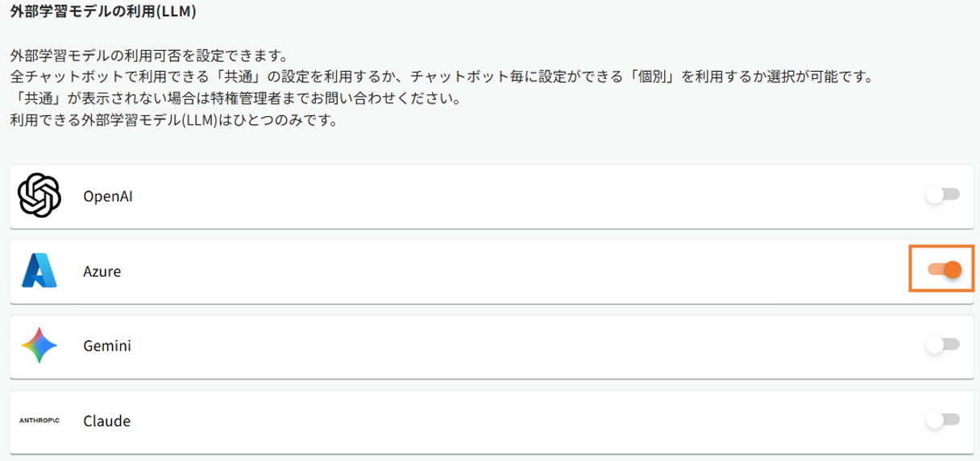The width and height of the screenshot is (980, 461).
Task: Select the "Azure" text label
Action: pos(102,272)
